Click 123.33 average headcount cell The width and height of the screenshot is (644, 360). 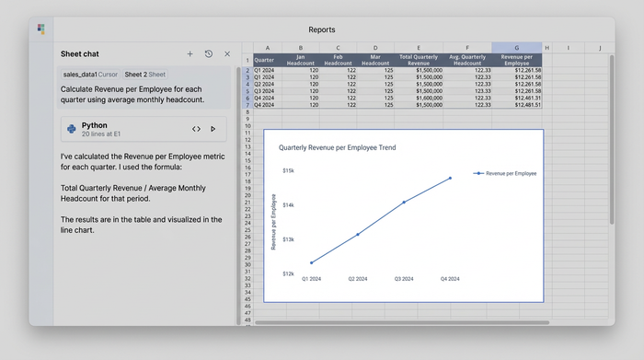(467, 91)
